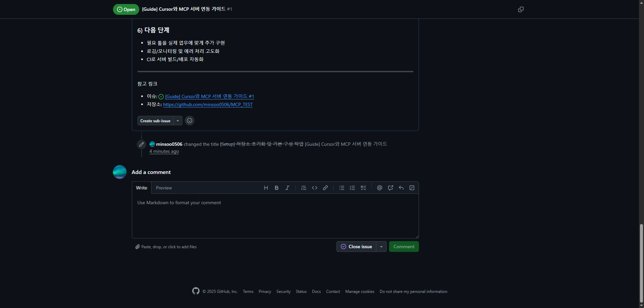Open the github.com/minsoo0506/MCP_TEST repository link
Screen dimensions: 644x308
(x=208, y=104)
